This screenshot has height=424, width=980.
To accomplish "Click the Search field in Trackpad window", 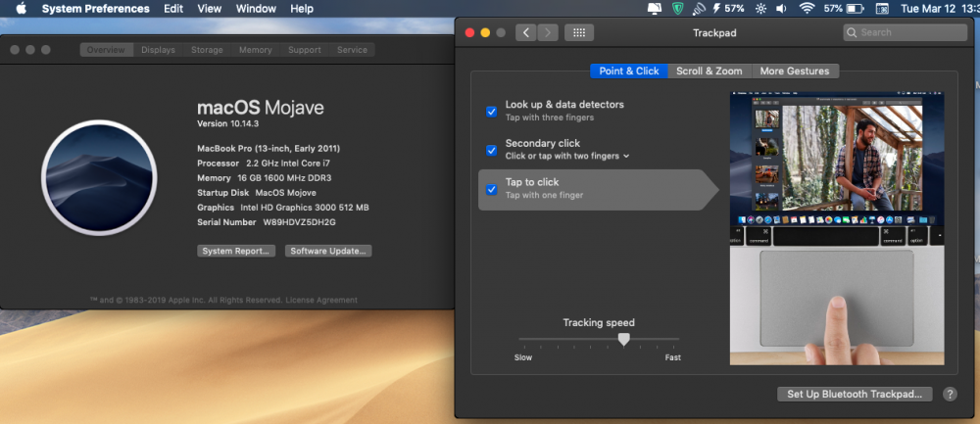I will (x=905, y=32).
